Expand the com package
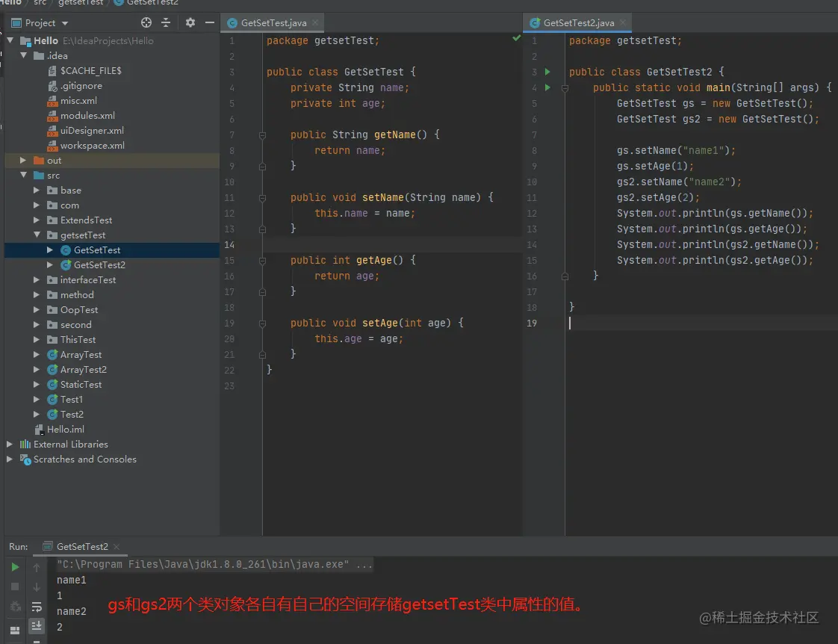Image resolution: width=838 pixels, height=644 pixels. pyautogui.click(x=37, y=205)
